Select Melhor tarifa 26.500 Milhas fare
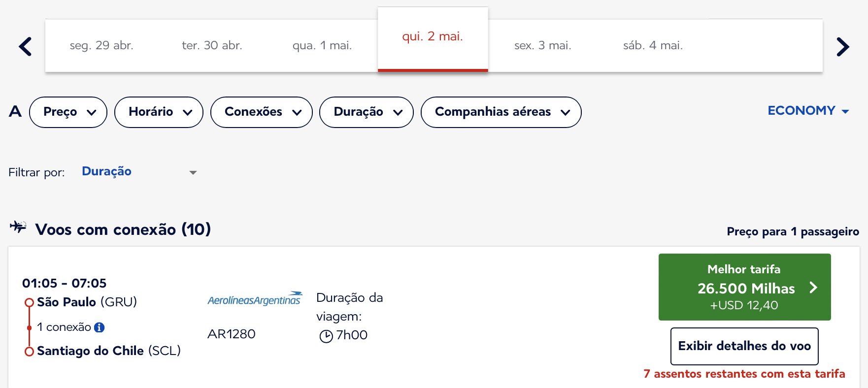 (x=745, y=287)
